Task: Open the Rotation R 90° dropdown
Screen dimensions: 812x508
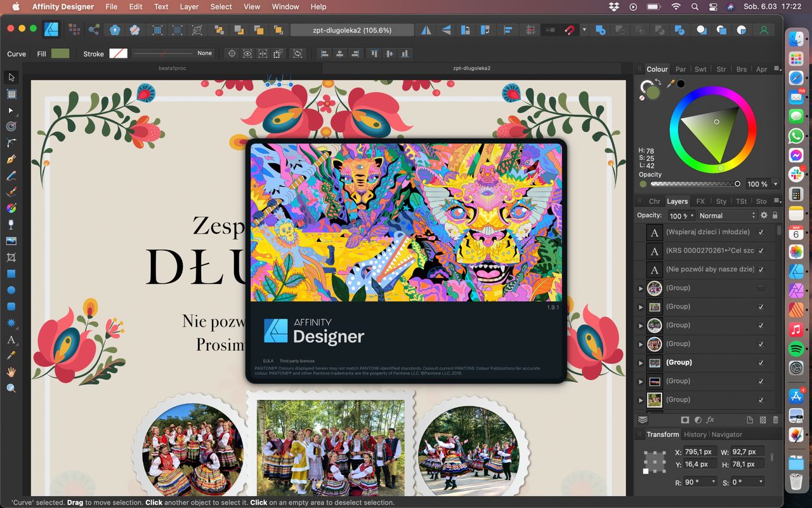Action: (x=713, y=482)
